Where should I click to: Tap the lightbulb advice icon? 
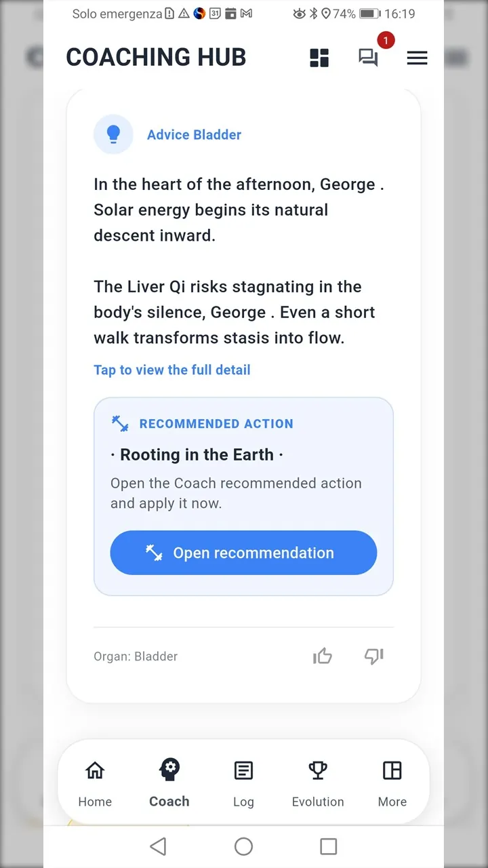(113, 134)
